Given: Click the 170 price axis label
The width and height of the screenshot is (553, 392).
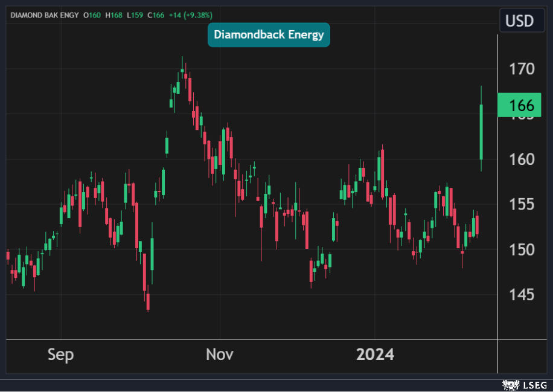Looking at the screenshot, I should click(521, 69).
